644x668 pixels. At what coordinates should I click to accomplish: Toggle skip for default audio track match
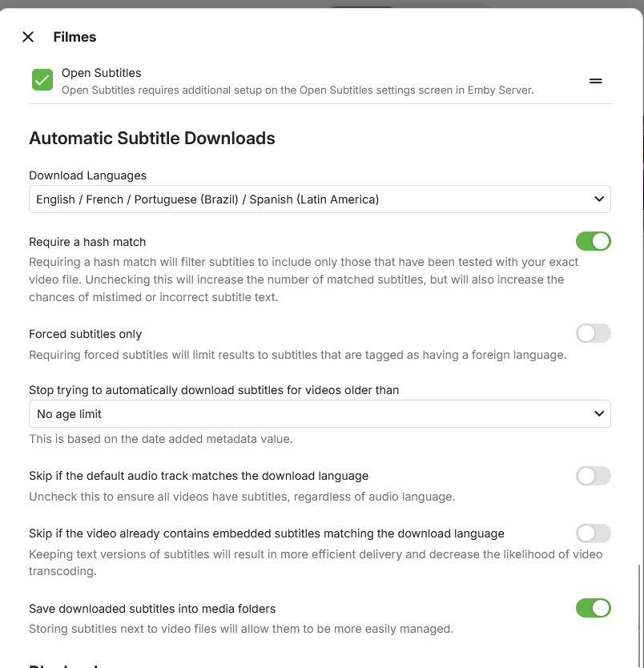click(x=593, y=476)
